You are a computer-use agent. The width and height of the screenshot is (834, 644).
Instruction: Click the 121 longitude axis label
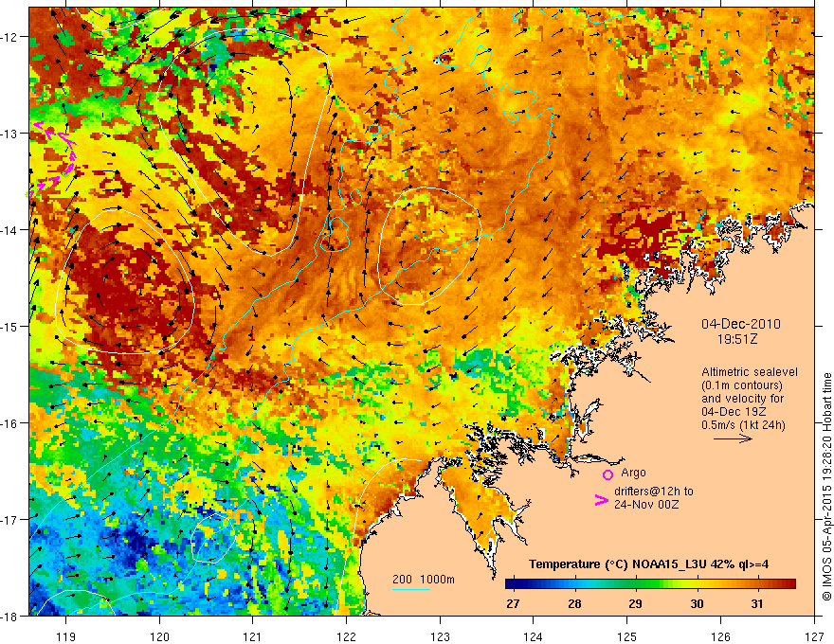pos(253,636)
